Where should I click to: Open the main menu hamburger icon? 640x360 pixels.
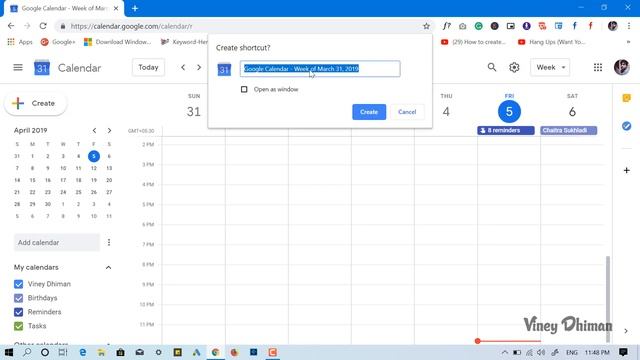[x=18, y=67]
